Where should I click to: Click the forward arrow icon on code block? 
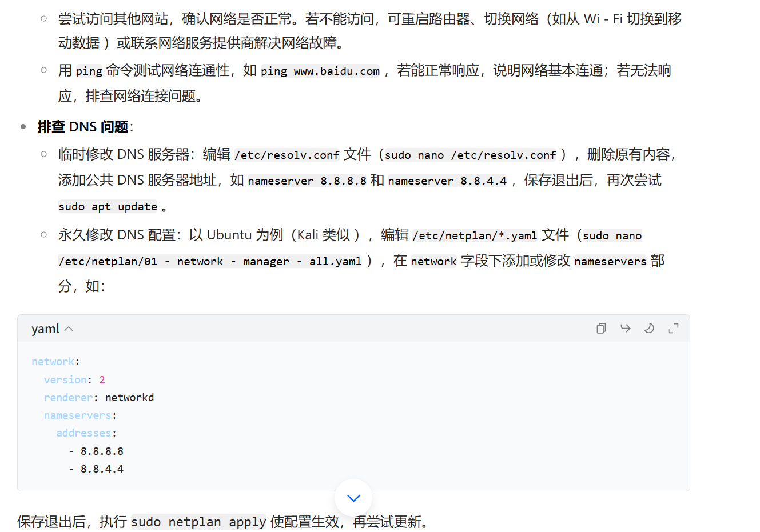(625, 329)
